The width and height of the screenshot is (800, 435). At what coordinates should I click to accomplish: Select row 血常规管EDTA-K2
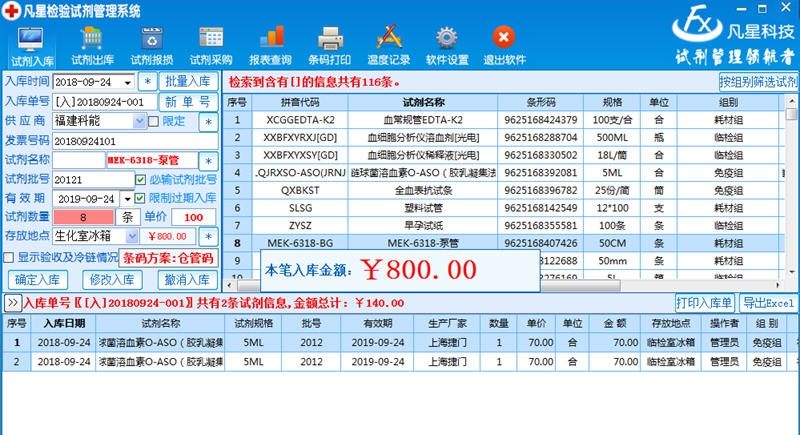pyautogui.click(x=505, y=120)
